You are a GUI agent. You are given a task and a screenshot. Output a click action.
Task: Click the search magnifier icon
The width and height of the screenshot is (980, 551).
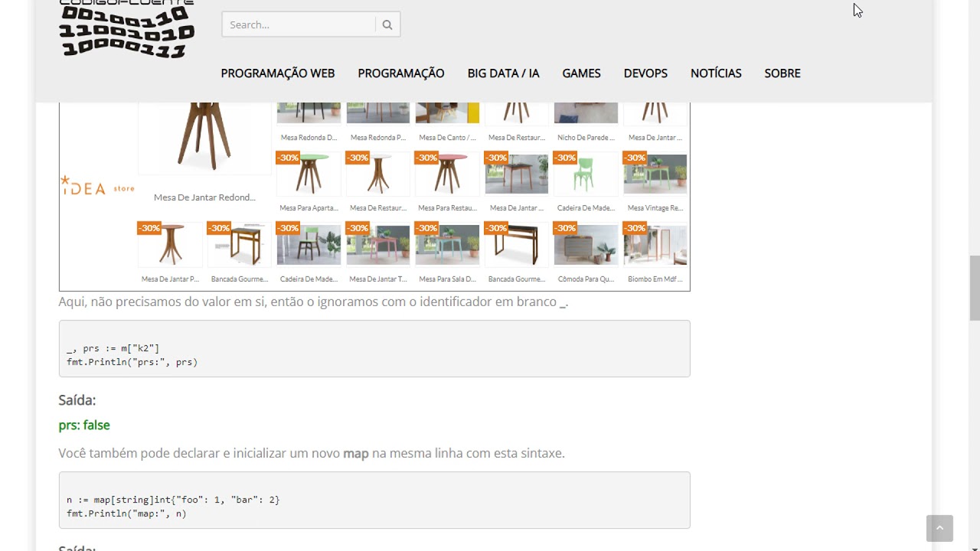387,24
